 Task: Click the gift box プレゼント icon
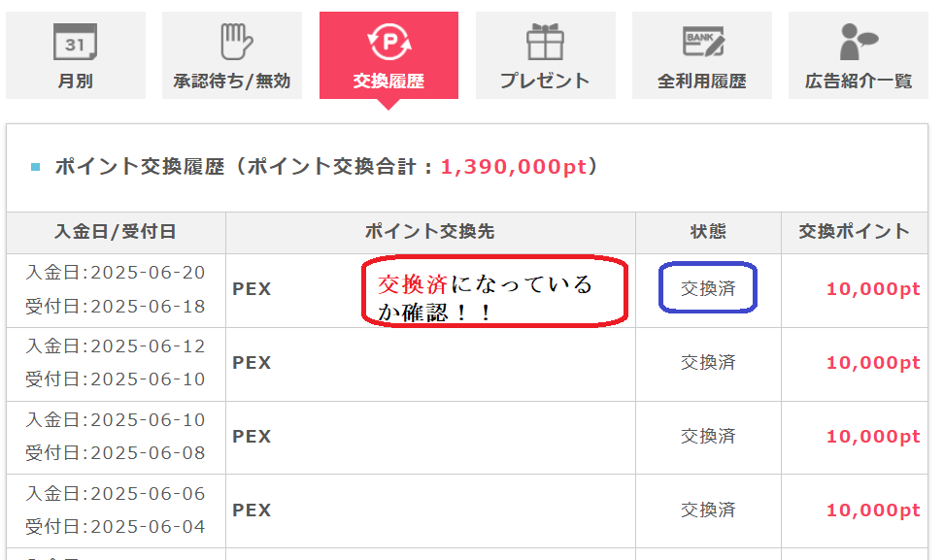[x=545, y=42]
